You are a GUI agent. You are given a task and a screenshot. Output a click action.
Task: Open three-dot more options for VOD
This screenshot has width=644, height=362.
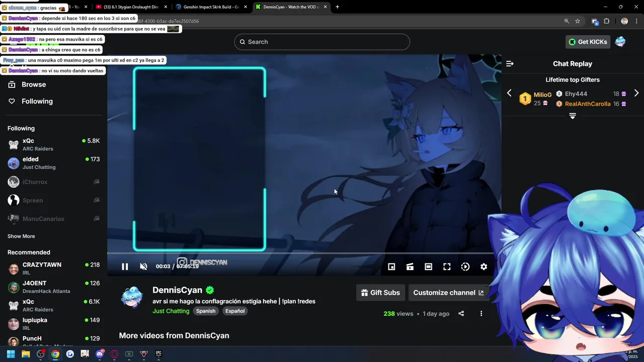point(481,314)
